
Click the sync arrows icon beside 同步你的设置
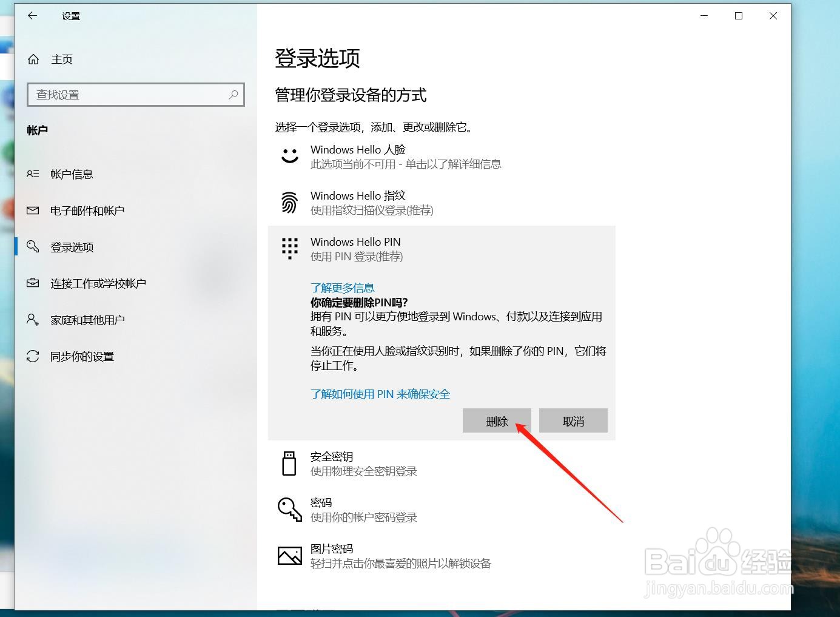pyautogui.click(x=33, y=356)
